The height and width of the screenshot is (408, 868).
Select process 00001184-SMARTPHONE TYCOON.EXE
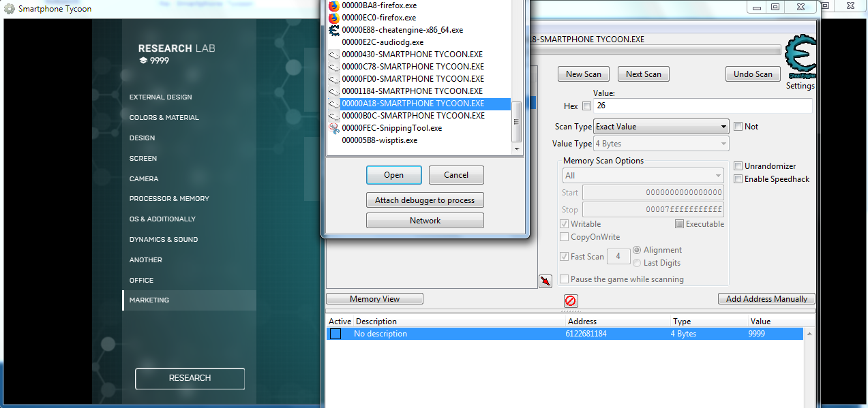[412, 91]
